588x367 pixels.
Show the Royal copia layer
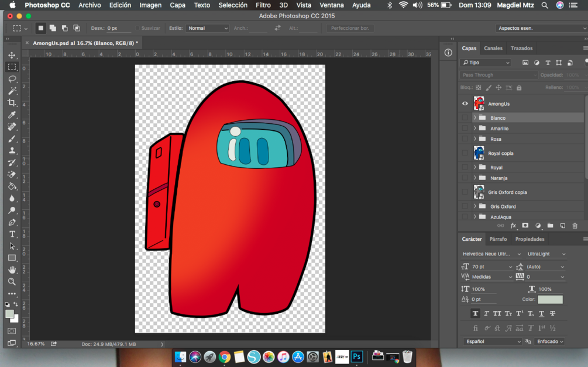point(465,153)
